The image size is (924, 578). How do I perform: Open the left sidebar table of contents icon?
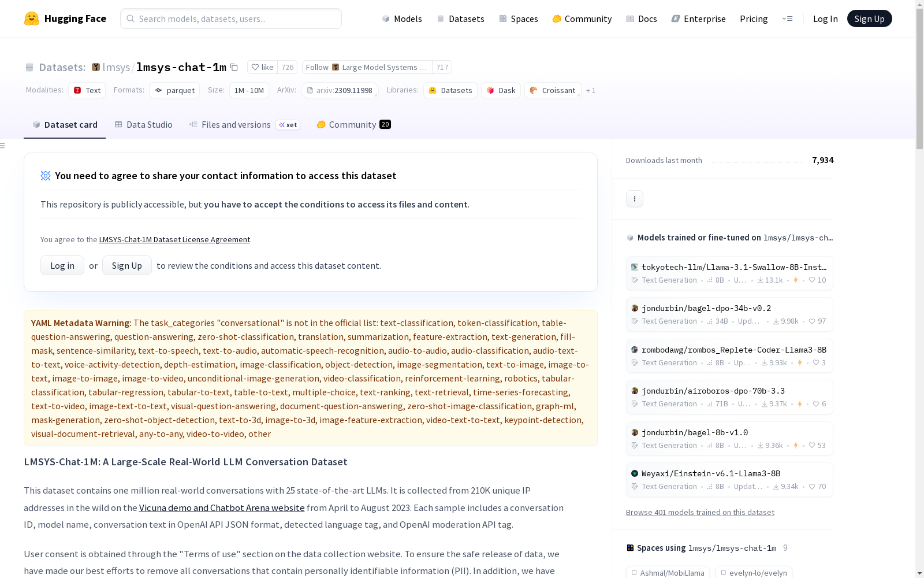click(x=3, y=146)
